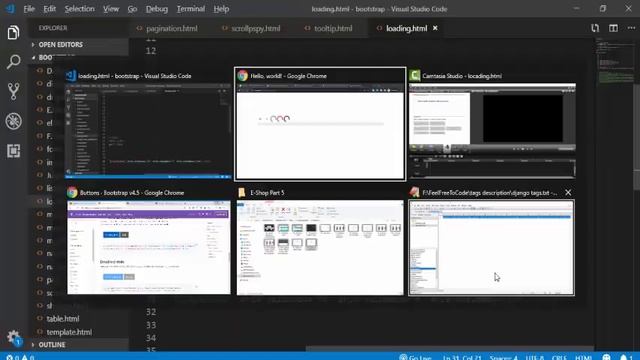Click the feedback smiley in status bar

click(607, 357)
